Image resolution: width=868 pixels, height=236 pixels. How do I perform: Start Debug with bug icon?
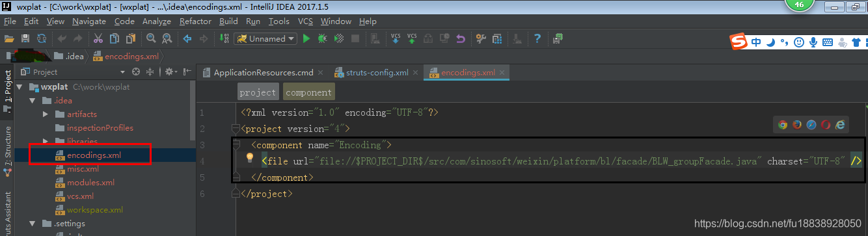322,38
